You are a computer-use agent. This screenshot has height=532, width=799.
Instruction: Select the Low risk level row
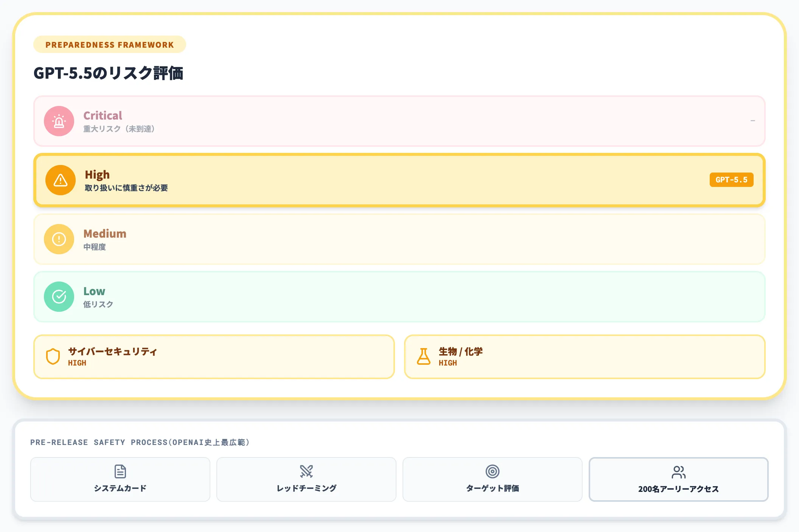(399, 297)
